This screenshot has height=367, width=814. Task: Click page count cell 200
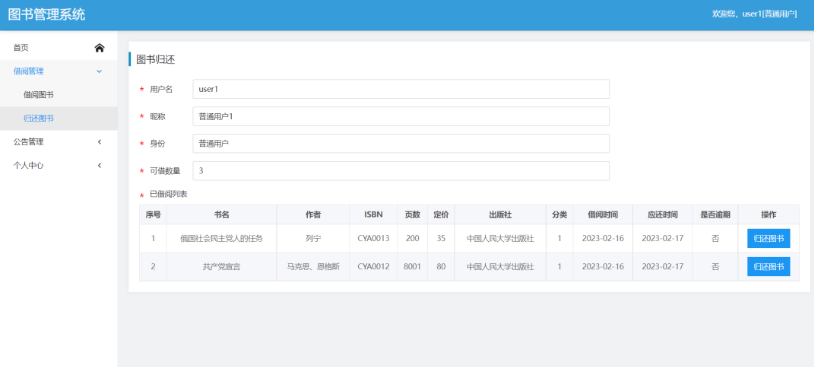pos(412,239)
